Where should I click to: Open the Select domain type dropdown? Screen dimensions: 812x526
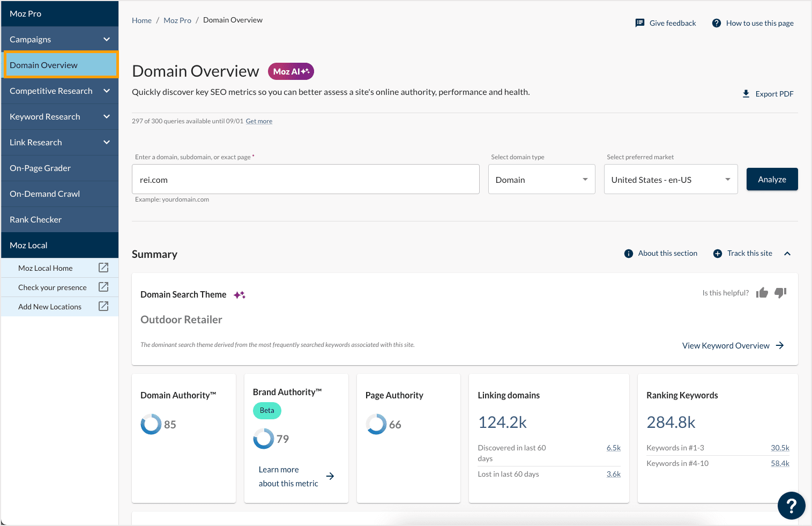[x=541, y=180]
